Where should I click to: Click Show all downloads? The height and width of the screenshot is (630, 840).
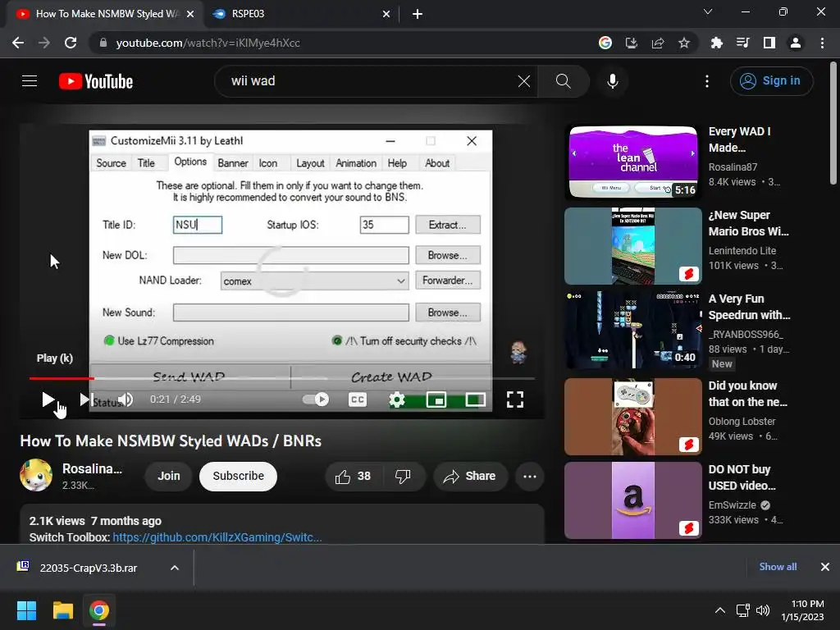pyautogui.click(x=778, y=567)
